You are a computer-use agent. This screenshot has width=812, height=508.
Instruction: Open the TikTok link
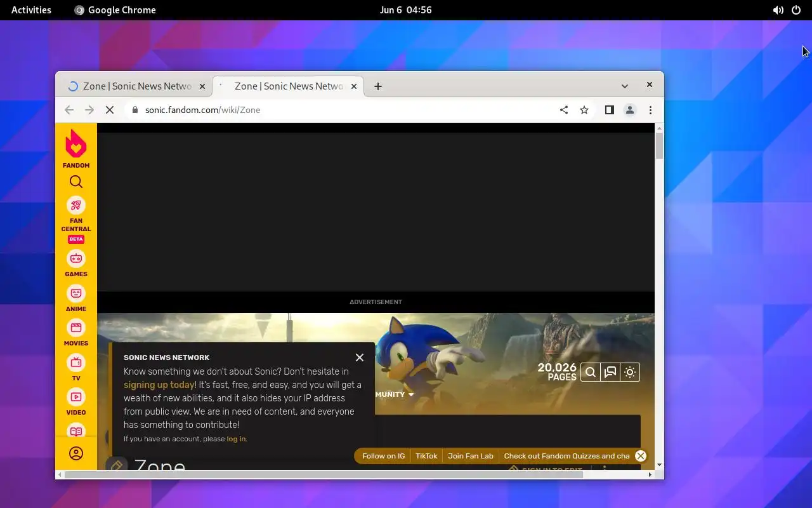pos(426,456)
